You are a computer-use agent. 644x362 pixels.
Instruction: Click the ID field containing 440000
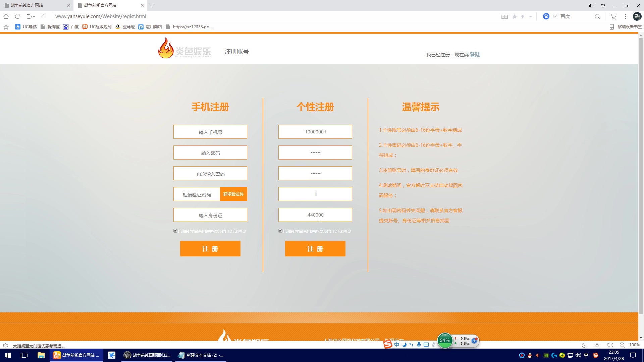[315, 215]
